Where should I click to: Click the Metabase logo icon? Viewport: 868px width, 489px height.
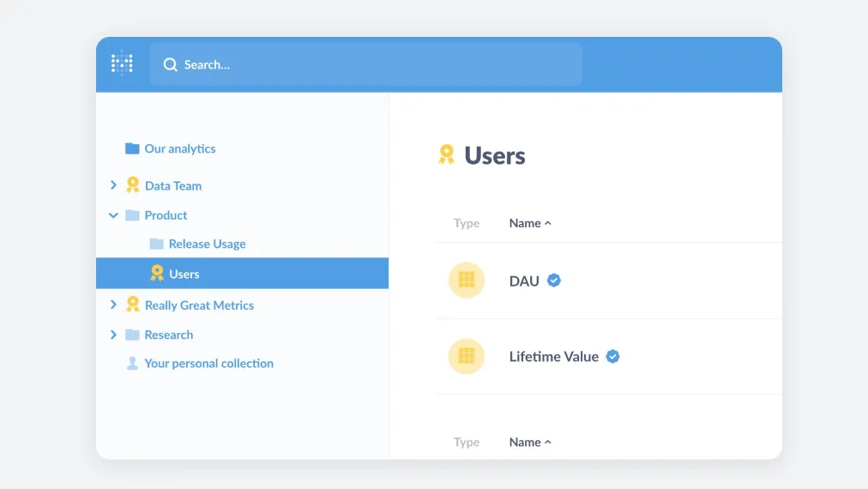point(122,63)
